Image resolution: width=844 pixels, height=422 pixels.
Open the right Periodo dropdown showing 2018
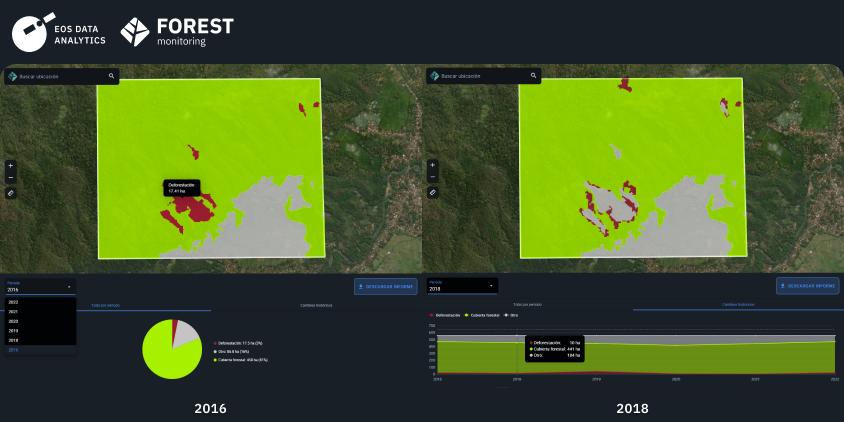coord(461,286)
